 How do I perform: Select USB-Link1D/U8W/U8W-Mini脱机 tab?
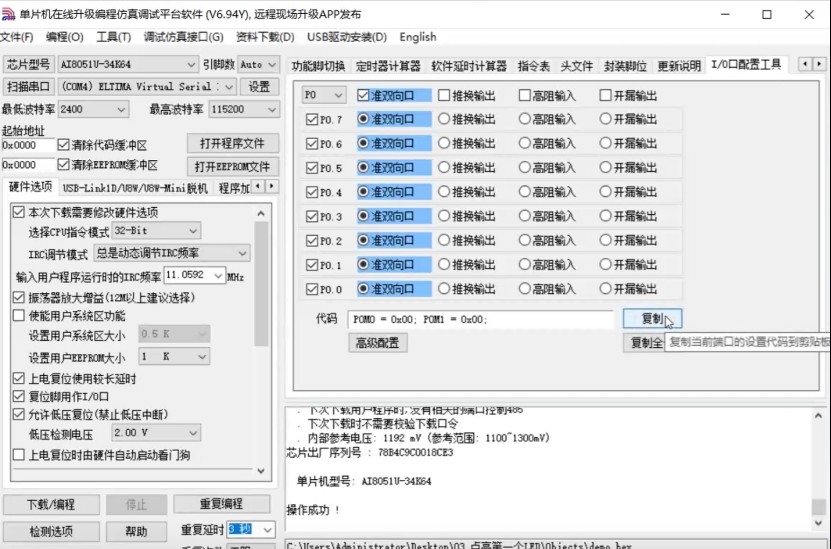point(135,188)
